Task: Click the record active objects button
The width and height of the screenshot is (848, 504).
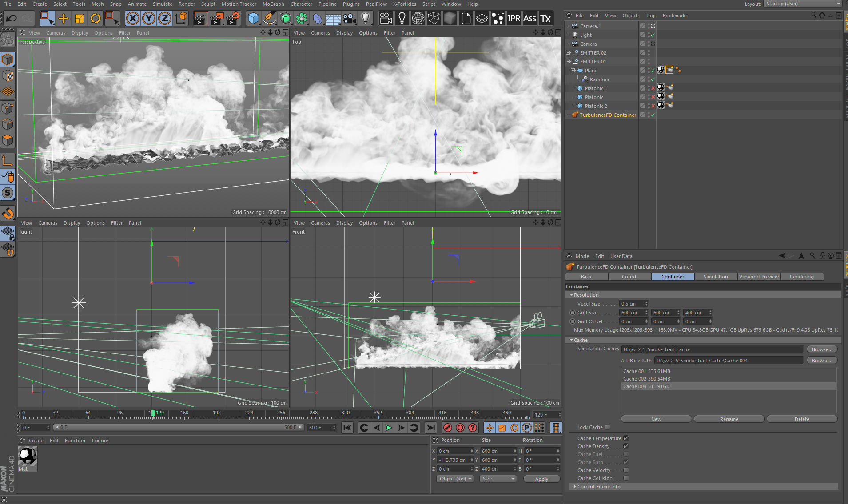Action: click(x=448, y=428)
